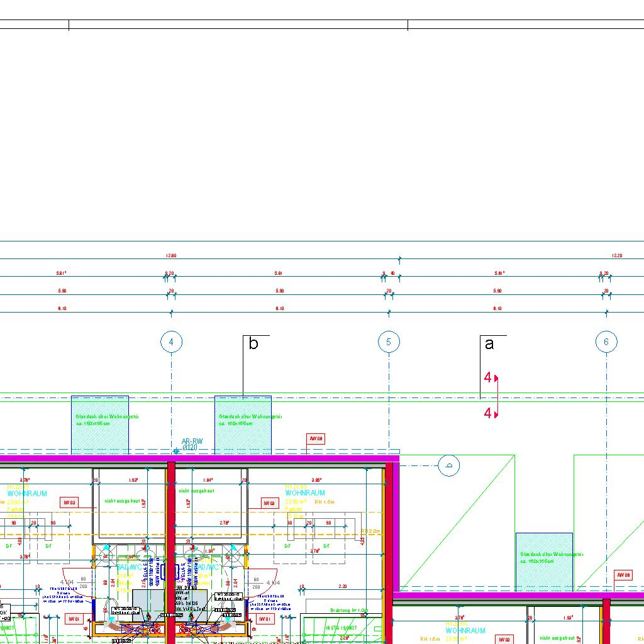Select the orange RH 2.0m label
The image size is (644, 644).
(370, 531)
